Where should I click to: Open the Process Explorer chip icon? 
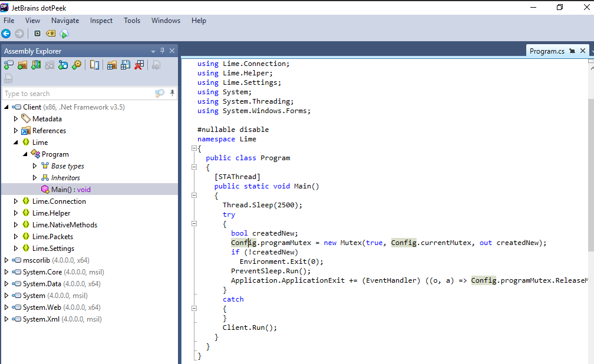(x=37, y=34)
